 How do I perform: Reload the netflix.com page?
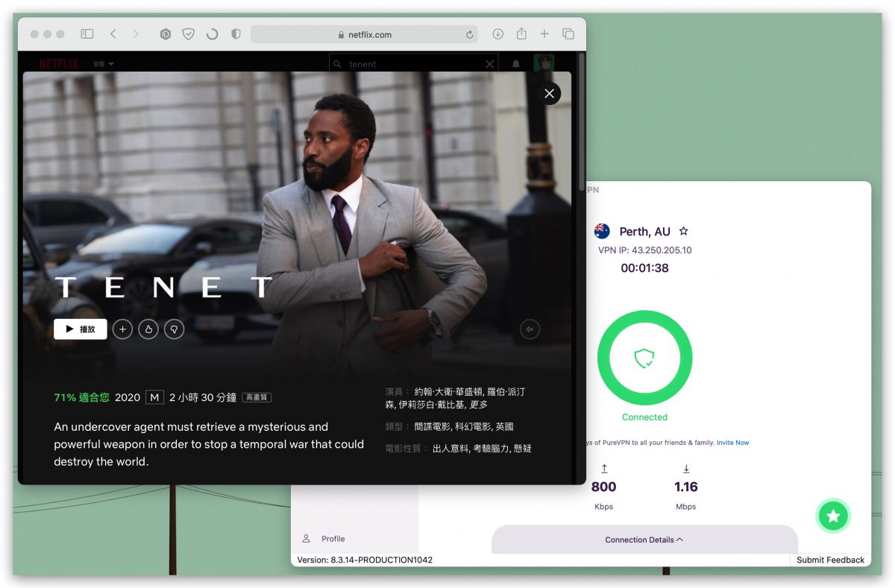point(469,34)
